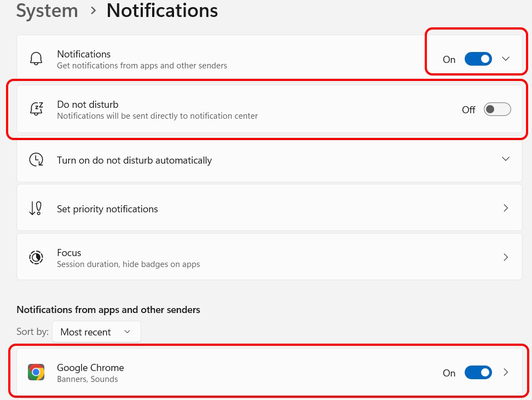Open Google Chrome notification settings chevron
The height and width of the screenshot is (400, 532).
506,372
